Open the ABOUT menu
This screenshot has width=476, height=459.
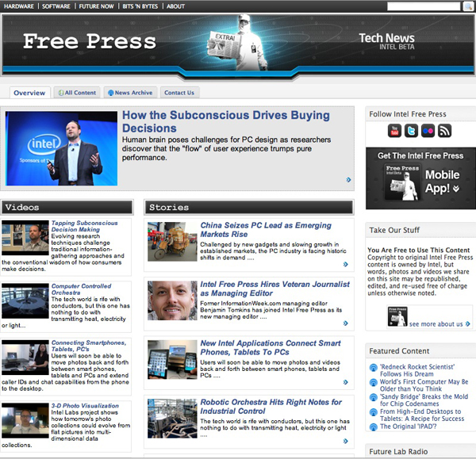(x=175, y=6)
